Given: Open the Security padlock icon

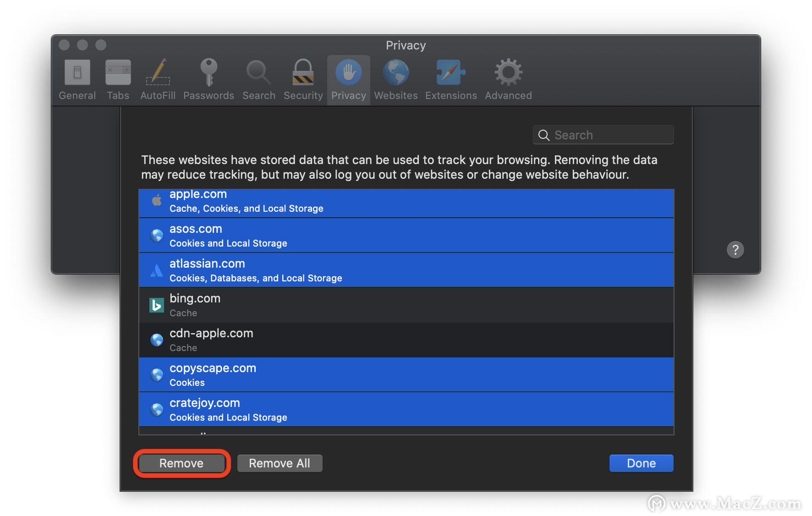Looking at the screenshot, I should coord(303,72).
